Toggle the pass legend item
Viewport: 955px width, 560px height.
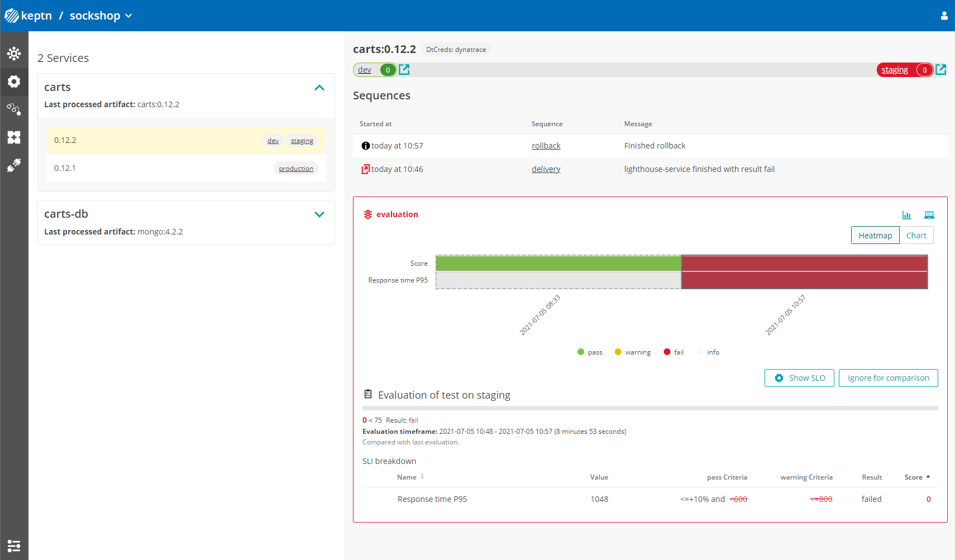[x=590, y=352]
